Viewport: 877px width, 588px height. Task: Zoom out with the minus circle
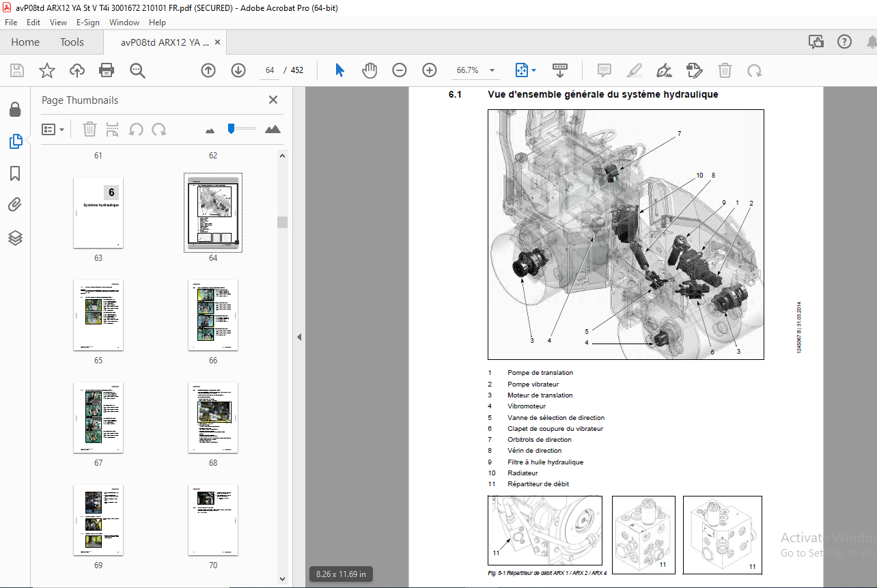(400, 70)
